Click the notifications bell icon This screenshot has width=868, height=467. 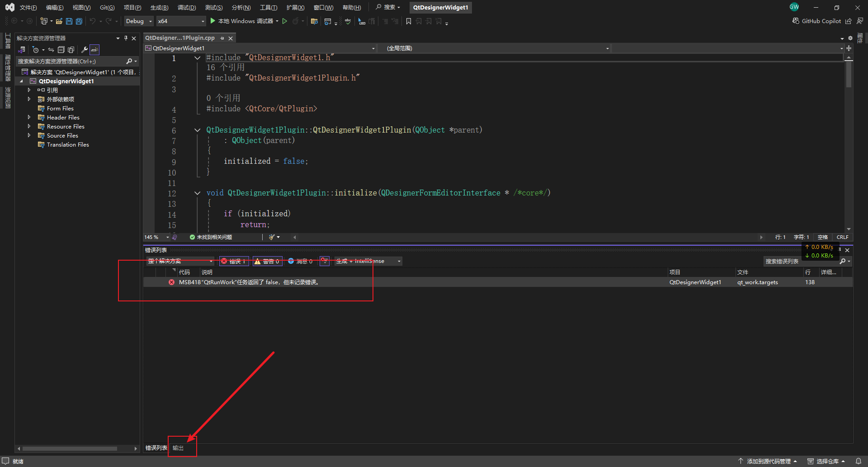[858, 462]
